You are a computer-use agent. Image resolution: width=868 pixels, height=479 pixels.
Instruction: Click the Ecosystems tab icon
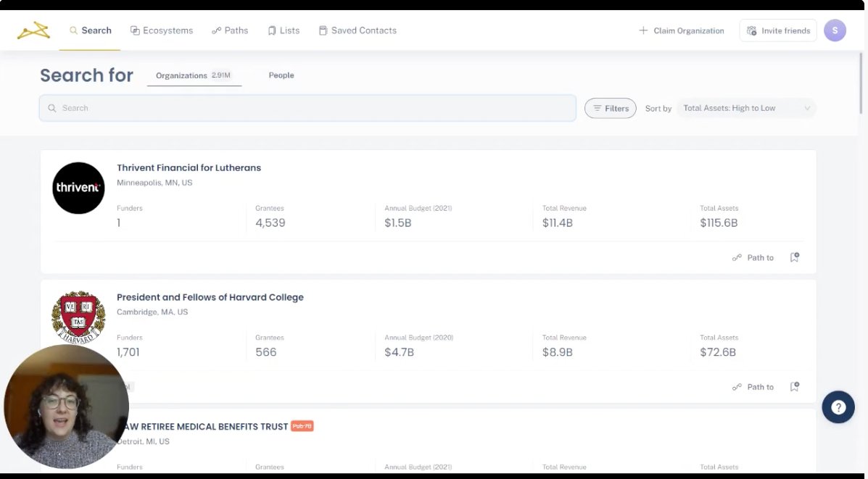[135, 30]
